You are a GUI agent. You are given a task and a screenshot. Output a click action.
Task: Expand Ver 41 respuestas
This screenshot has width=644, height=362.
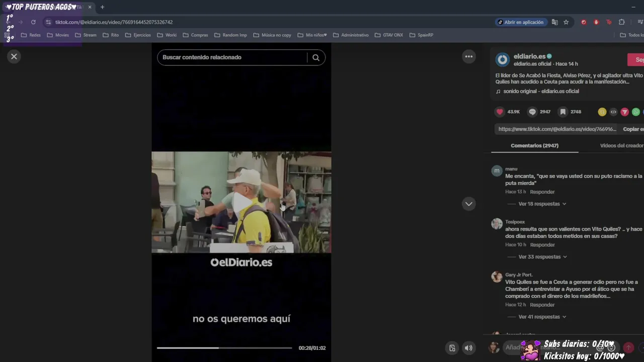(542, 317)
